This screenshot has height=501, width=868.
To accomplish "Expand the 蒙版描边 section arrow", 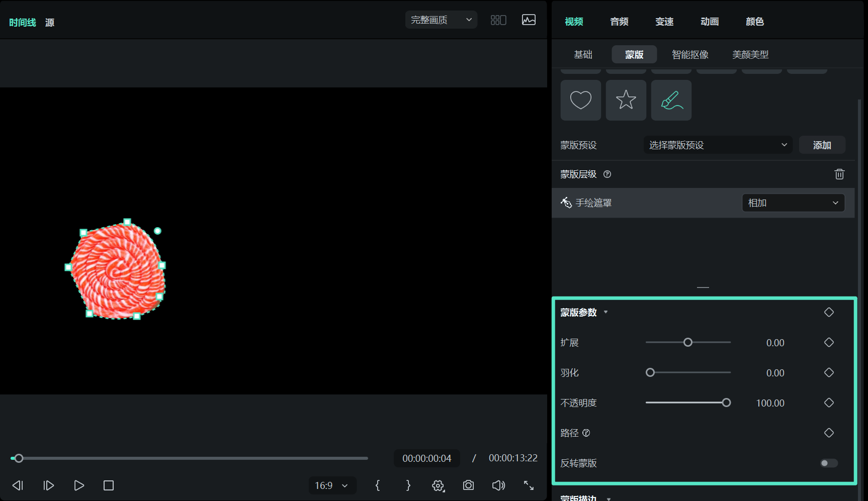I will tap(609, 498).
